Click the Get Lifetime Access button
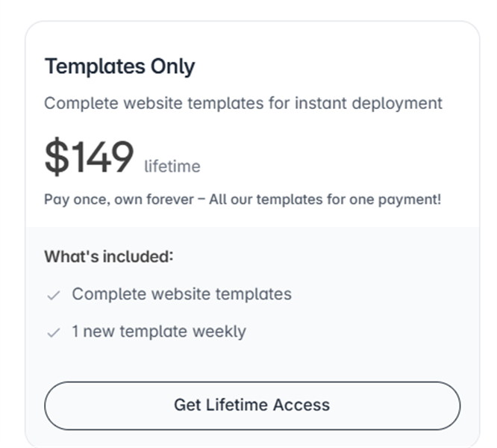 [x=252, y=405]
